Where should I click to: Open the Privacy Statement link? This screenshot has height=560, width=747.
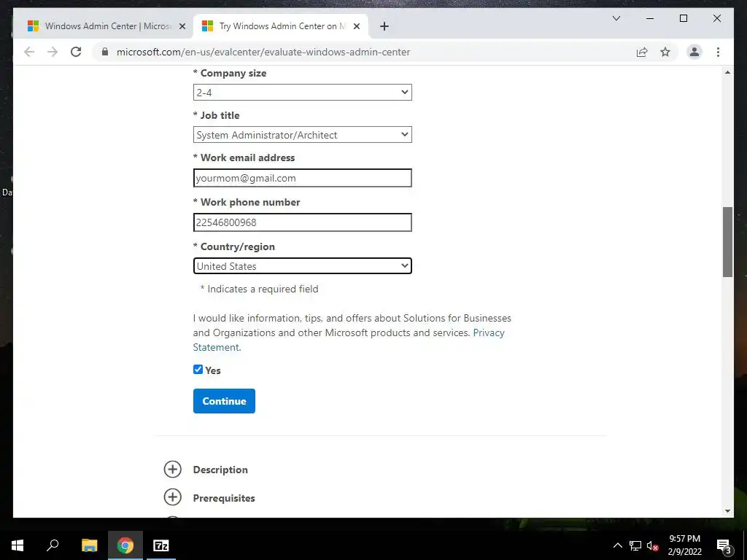point(489,332)
